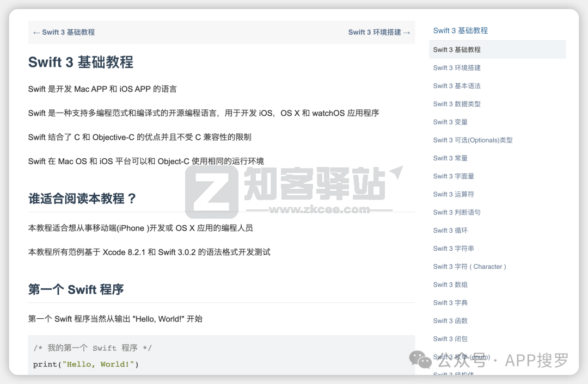Select Swift 3 字符串 in the sidebar
This screenshot has height=384, width=588.
point(454,248)
